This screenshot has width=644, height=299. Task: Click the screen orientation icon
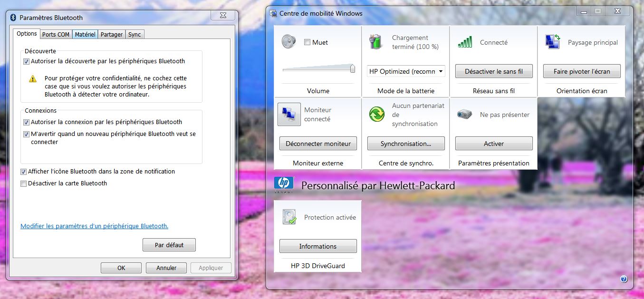553,42
